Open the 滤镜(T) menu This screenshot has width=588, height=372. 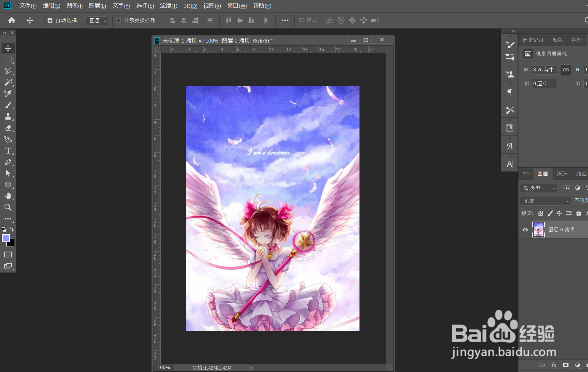[169, 6]
